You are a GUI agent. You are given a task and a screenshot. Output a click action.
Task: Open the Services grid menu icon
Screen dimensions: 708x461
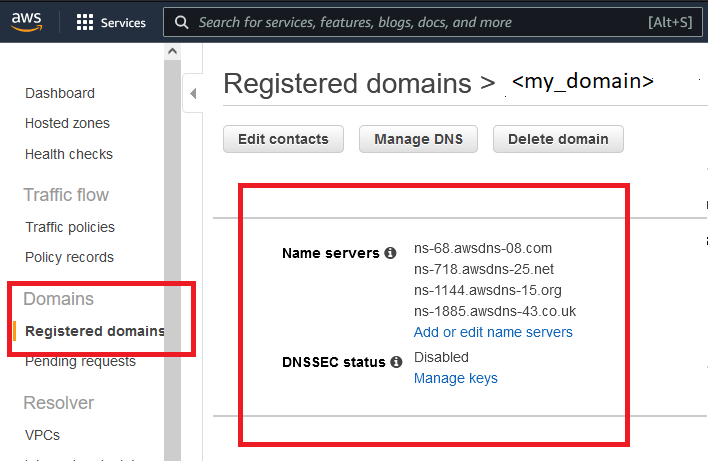pos(85,22)
